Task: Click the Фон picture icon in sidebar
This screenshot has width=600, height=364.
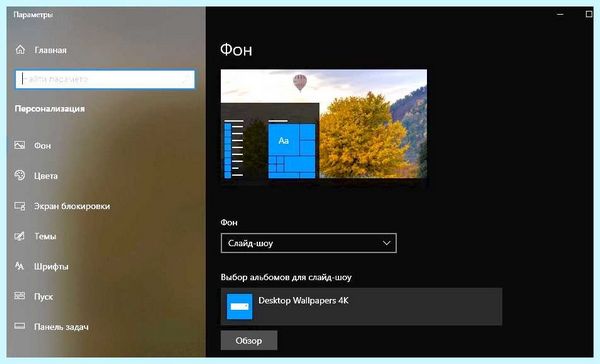Action: (x=20, y=145)
